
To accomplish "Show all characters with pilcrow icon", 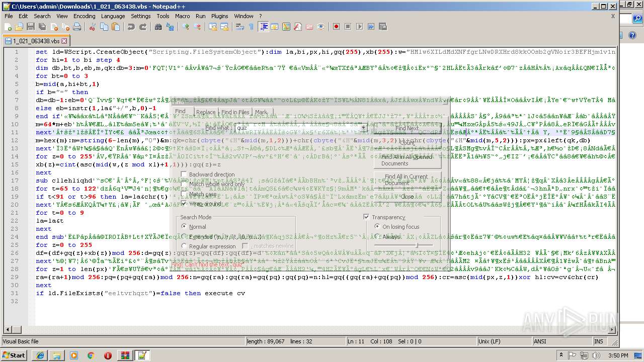I will point(251,27).
